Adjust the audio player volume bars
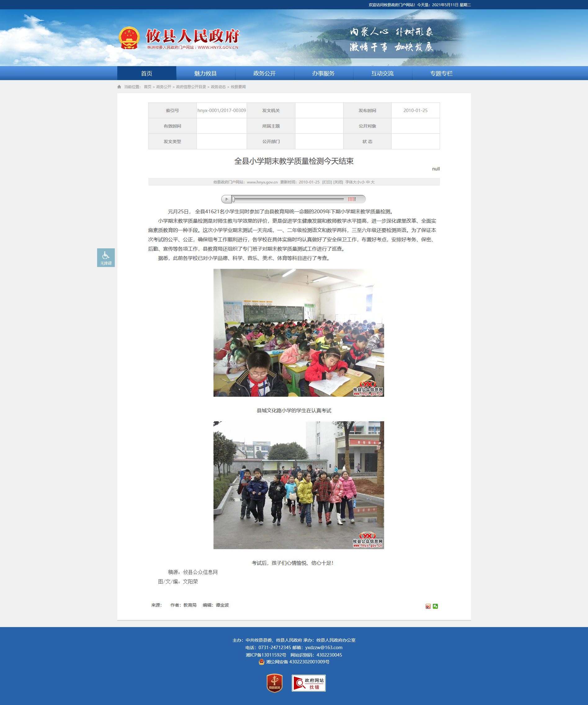 coord(352,199)
